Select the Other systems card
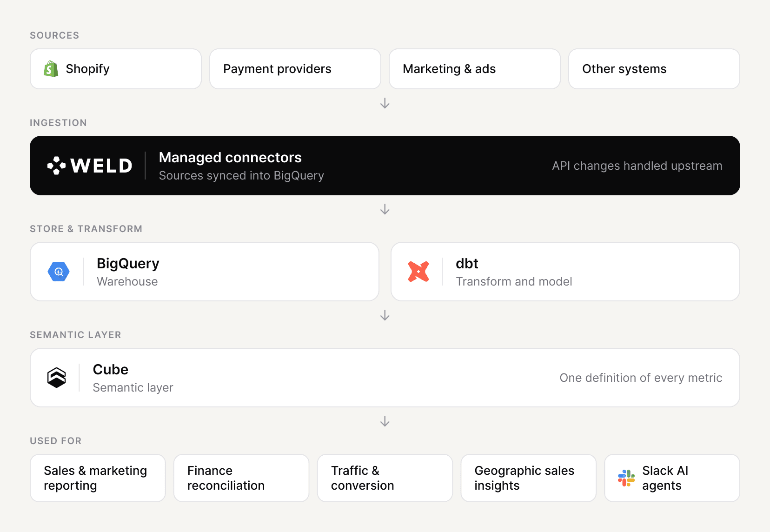This screenshot has width=770, height=532. pyautogui.click(x=654, y=69)
